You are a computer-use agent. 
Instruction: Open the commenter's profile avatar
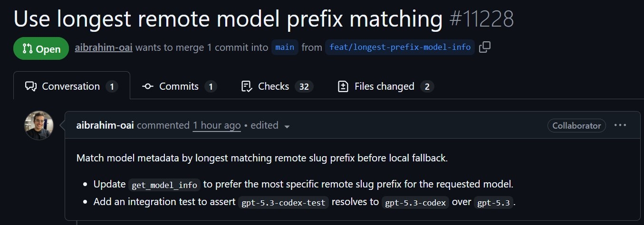point(39,125)
